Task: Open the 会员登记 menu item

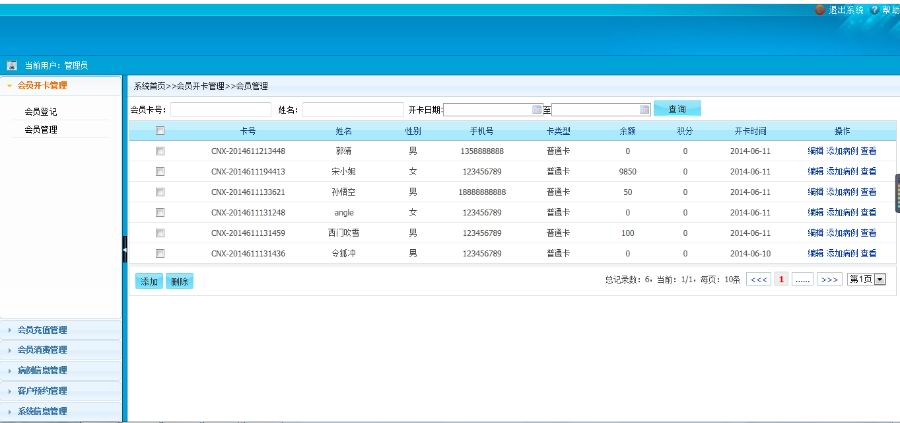Action: tap(41, 112)
